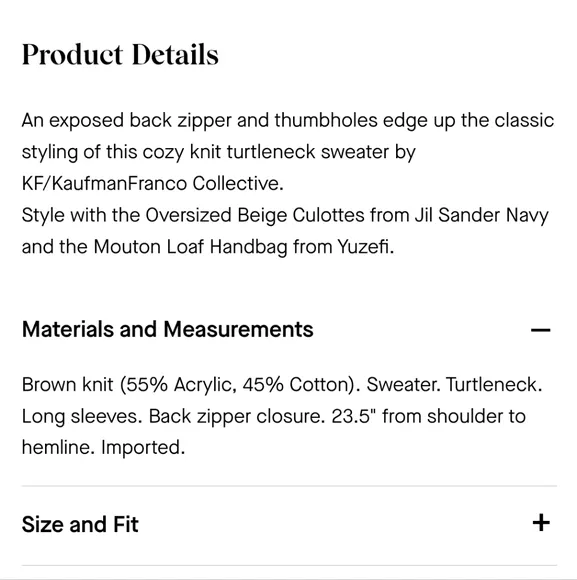Click the Brown knit text

point(67,385)
